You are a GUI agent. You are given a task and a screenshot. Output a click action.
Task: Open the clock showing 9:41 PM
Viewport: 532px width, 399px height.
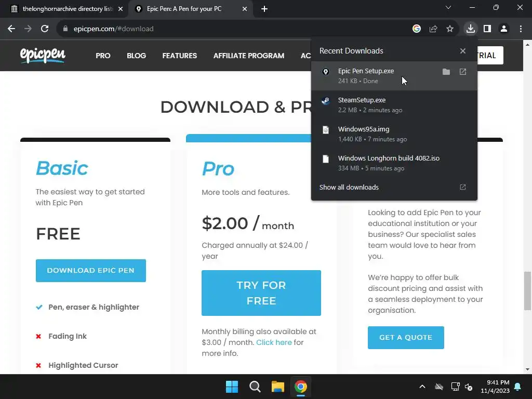pyautogui.click(x=495, y=387)
